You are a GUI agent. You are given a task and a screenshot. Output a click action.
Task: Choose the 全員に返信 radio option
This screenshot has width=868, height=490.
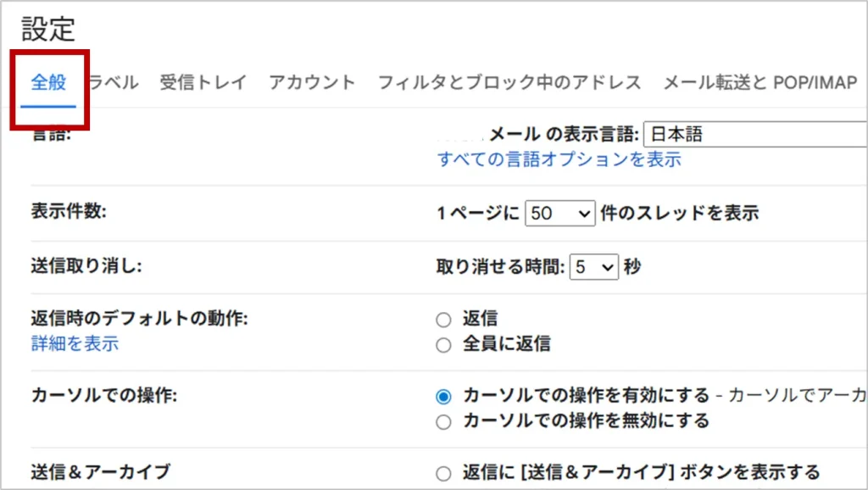click(x=443, y=345)
